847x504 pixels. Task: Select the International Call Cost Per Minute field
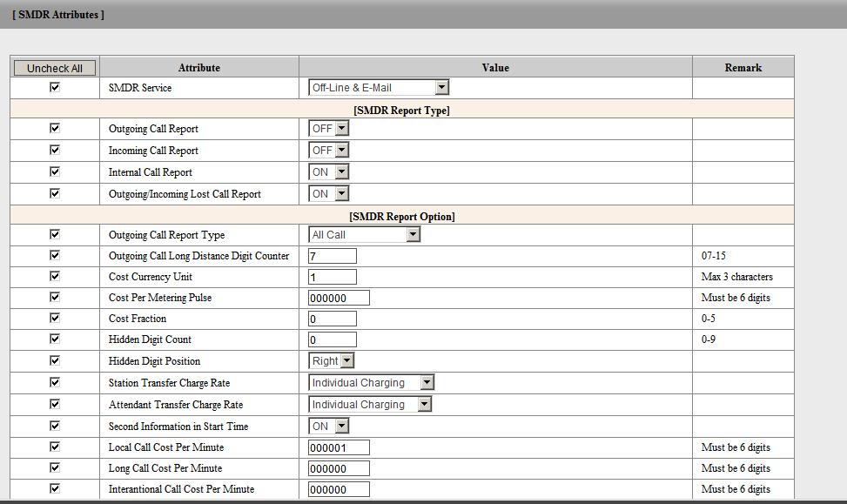[339, 489]
